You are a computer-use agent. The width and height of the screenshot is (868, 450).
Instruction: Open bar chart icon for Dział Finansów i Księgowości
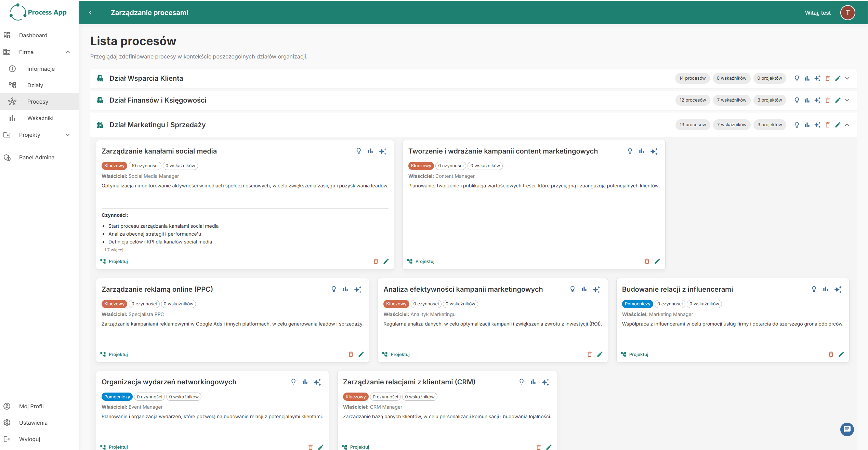pos(807,100)
